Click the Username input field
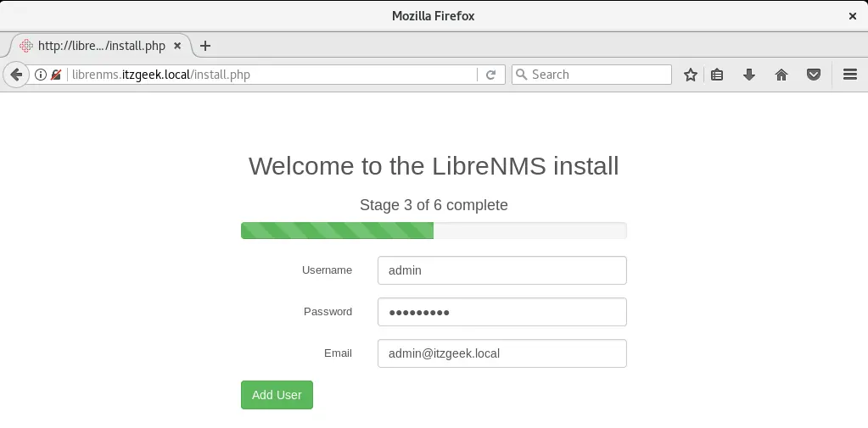 click(x=502, y=270)
